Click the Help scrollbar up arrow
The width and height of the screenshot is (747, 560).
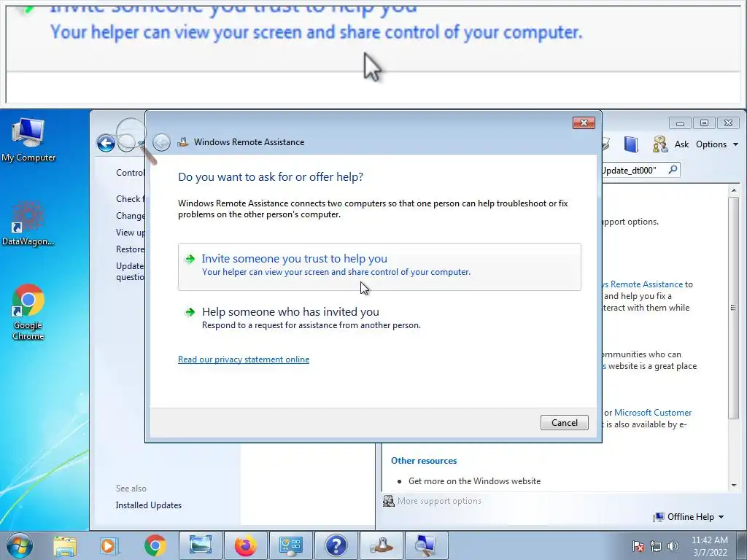tap(733, 191)
